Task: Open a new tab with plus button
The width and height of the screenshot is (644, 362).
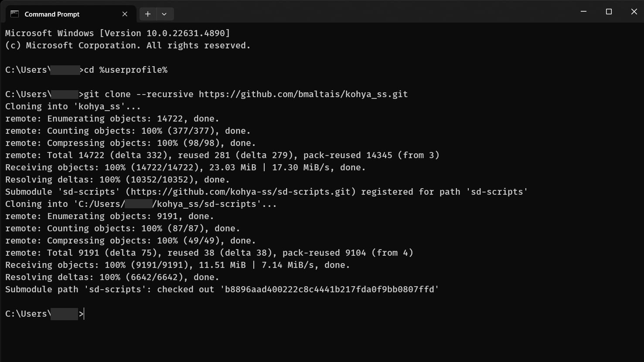Action: tap(148, 14)
